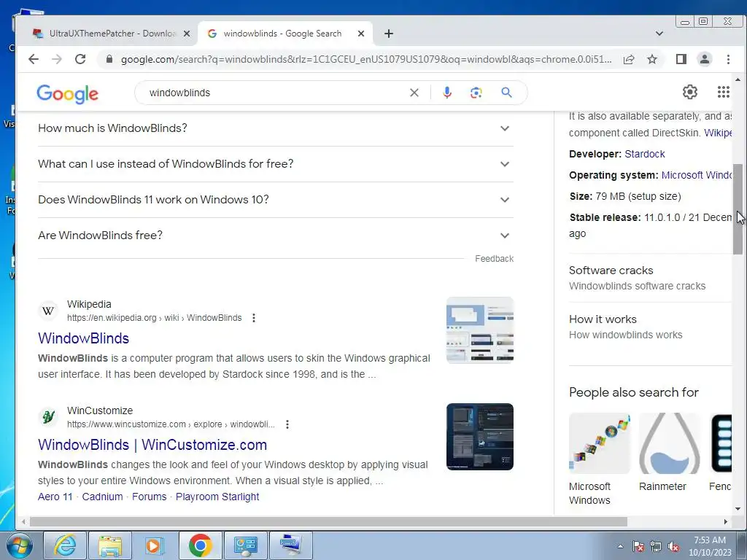Open options for the Wikipedia result
747x560 pixels.
254,318
